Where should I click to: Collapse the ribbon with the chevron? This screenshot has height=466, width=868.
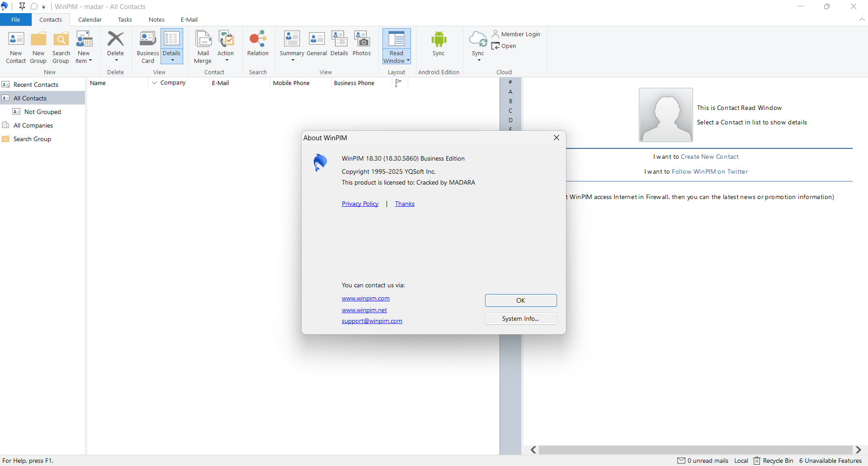862,19
